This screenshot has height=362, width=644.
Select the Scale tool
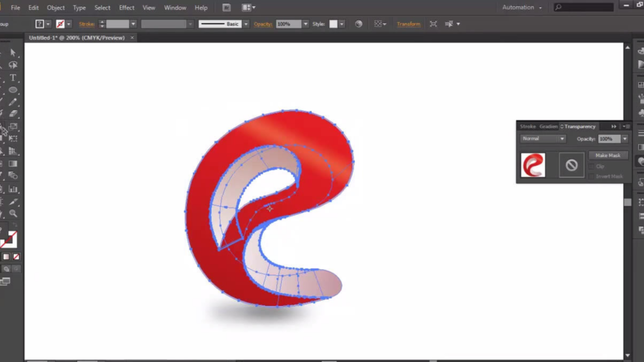(13, 126)
